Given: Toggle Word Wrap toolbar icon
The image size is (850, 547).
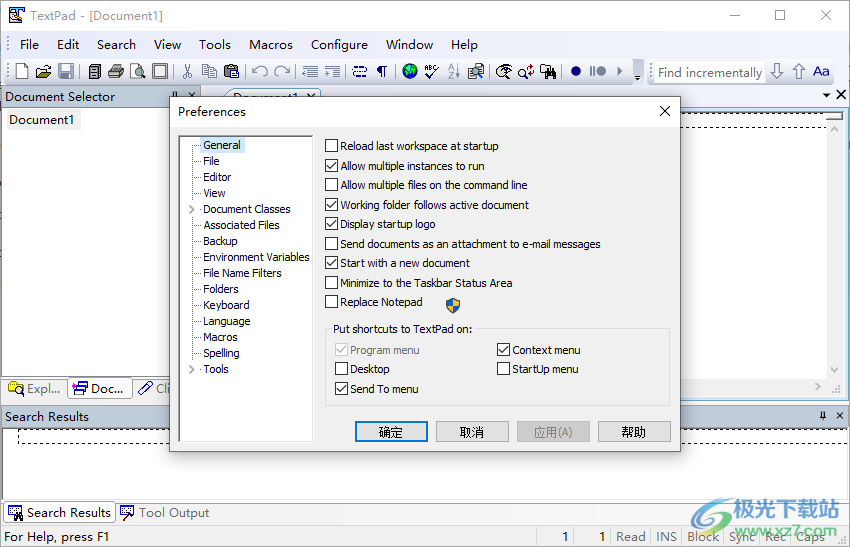Looking at the screenshot, I should pyautogui.click(x=359, y=71).
